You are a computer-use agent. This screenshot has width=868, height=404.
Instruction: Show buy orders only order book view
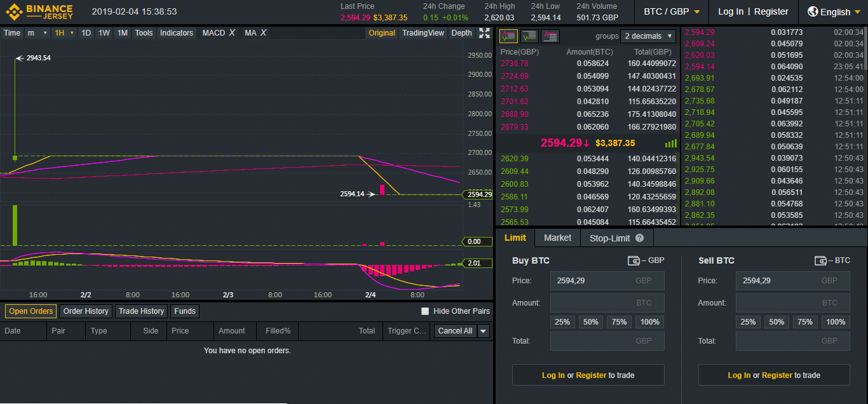pos(529,36)
